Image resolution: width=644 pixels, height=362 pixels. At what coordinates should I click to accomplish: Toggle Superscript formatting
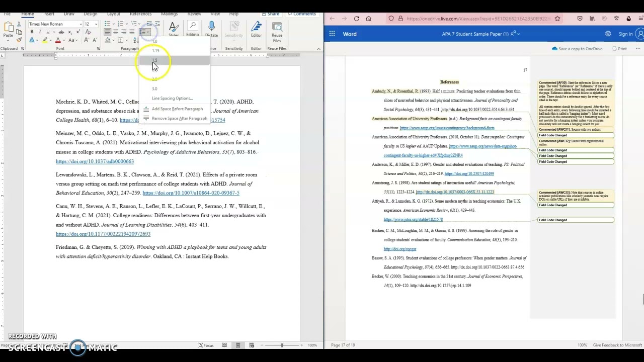click(x=77, y=32)
